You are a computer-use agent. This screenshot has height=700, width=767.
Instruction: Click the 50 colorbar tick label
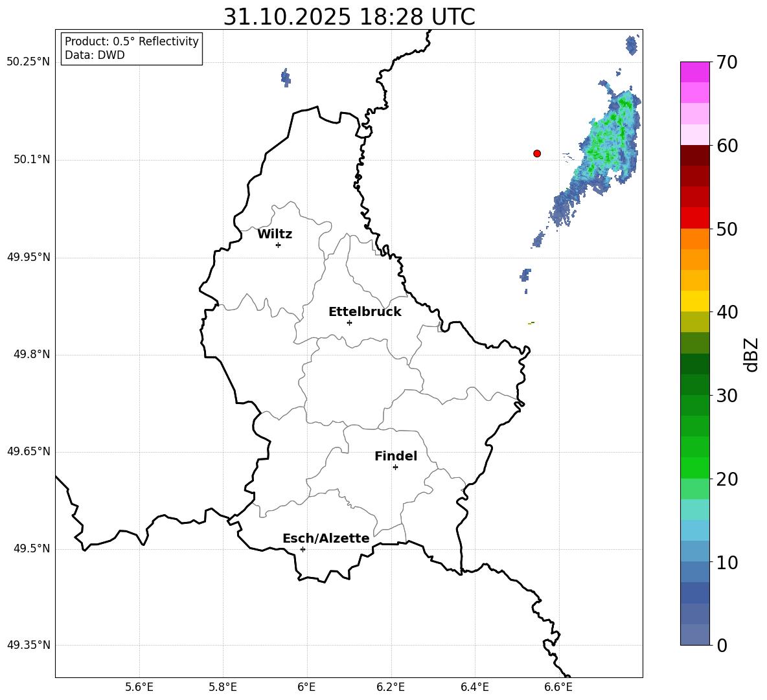pyautogui.click(x=727, y=229)
